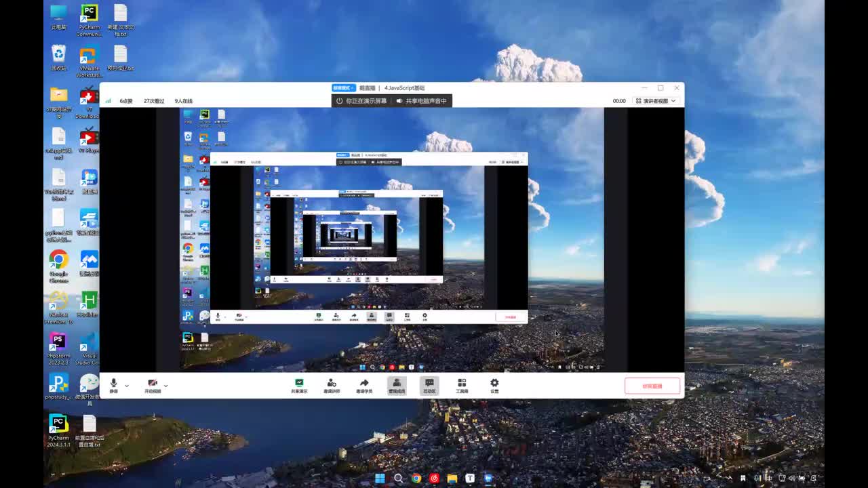868x488 pixels.
Task: Select the HBuilder desktop icon
Action: tap(89, 304)
